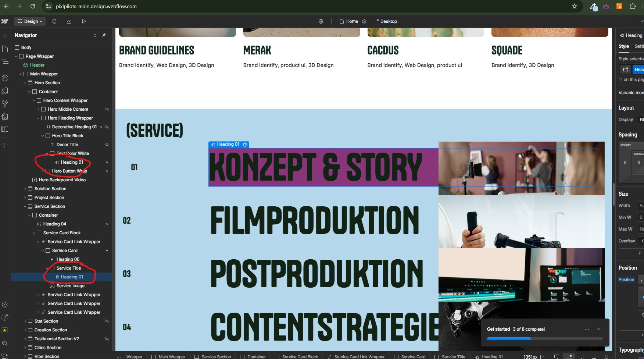The width and height of the screenshot is (644, 359).
Task: Open settings gear on Heading 01 canvas label
Action: point(245,145)
